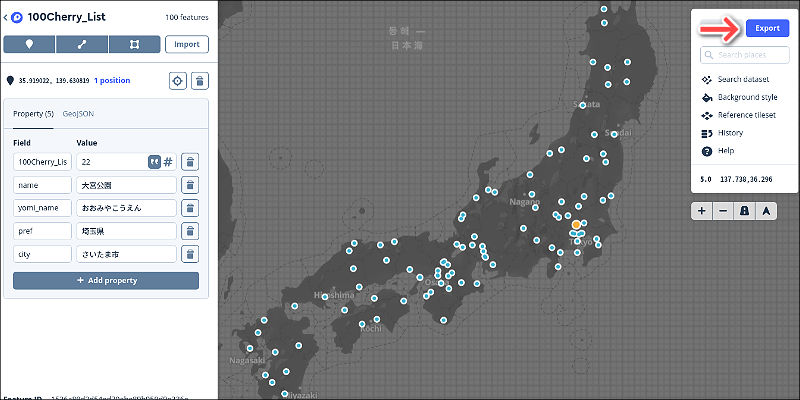The height and width of the screenshot is (400, 800).
Task: Set value type to string with quote icon
Action: 154,162
